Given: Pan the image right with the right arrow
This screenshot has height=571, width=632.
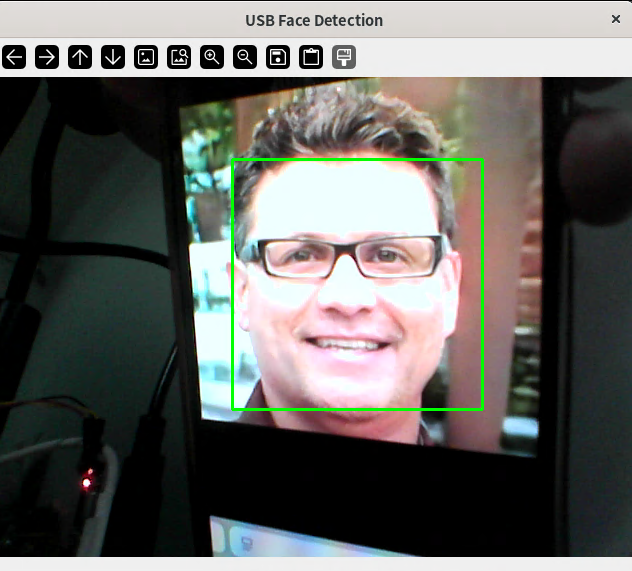Looking at the screenshot, I should coord(47,57).
